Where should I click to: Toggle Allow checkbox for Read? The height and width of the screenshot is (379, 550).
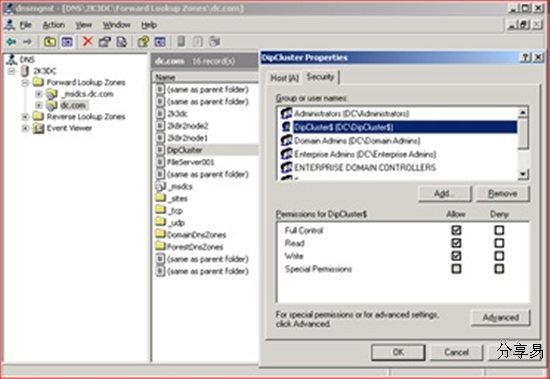point(456,243)
